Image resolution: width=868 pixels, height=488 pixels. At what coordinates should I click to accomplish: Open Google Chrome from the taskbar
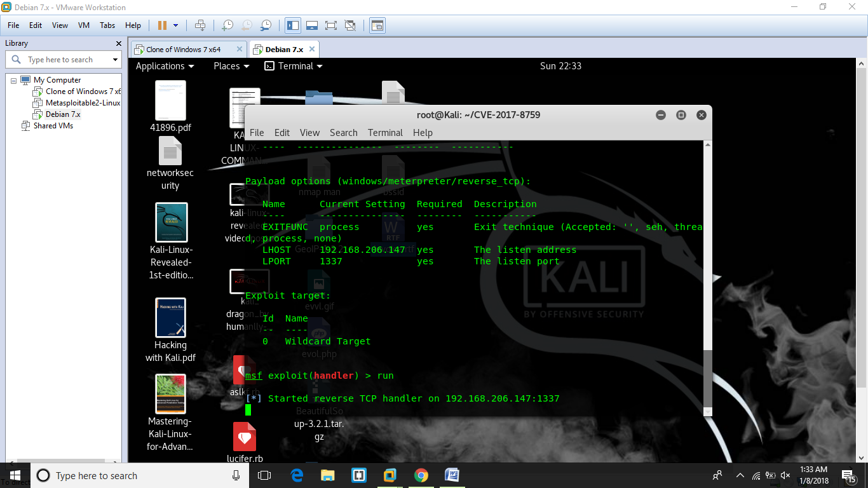(x=421, y=475)
